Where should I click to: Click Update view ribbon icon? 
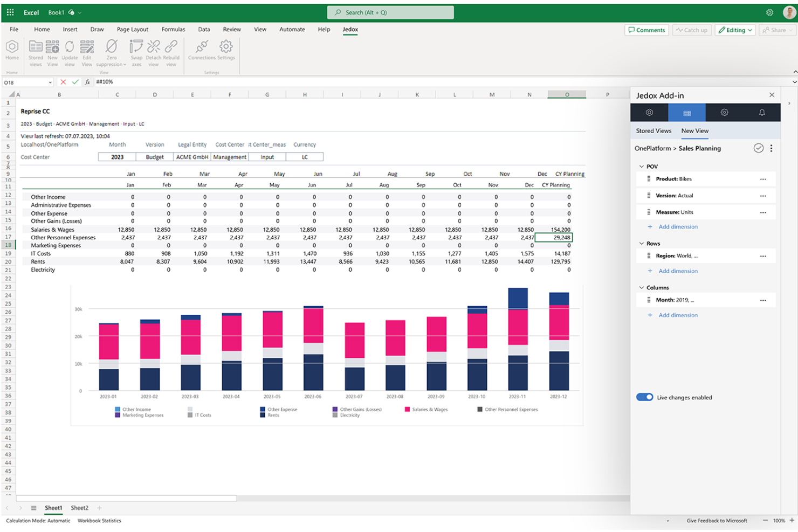click(x=70, y=53)
